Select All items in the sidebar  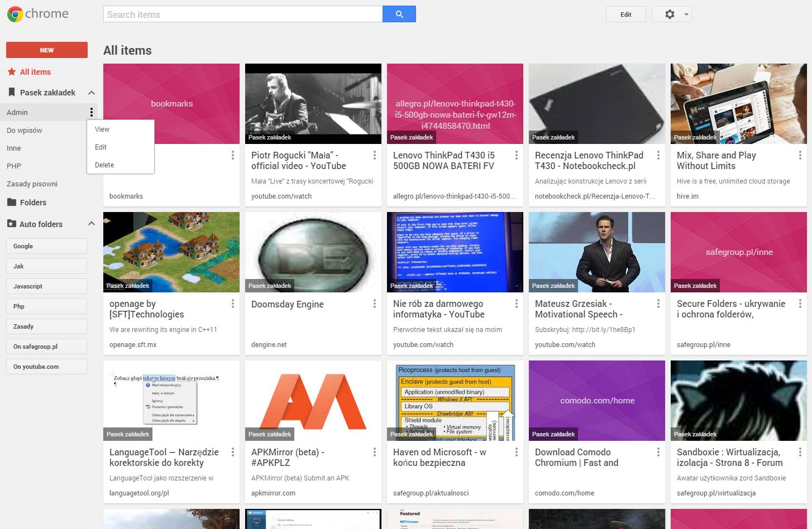(x=35, y=72)
